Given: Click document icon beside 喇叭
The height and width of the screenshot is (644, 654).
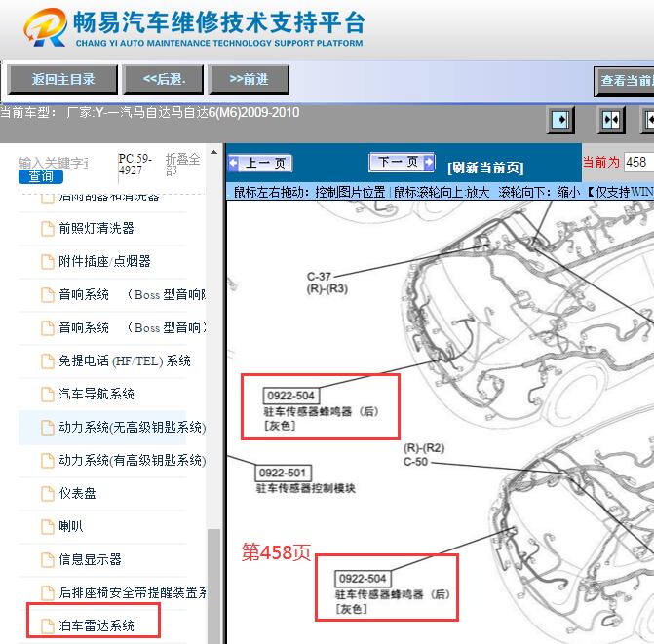Looking at the screenshot, I should pos(47,527).
